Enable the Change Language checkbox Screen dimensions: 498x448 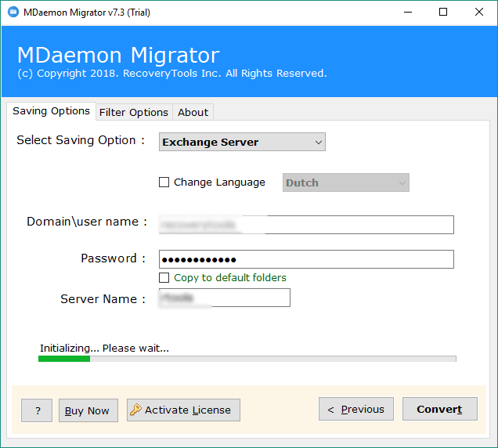(164, 182)
